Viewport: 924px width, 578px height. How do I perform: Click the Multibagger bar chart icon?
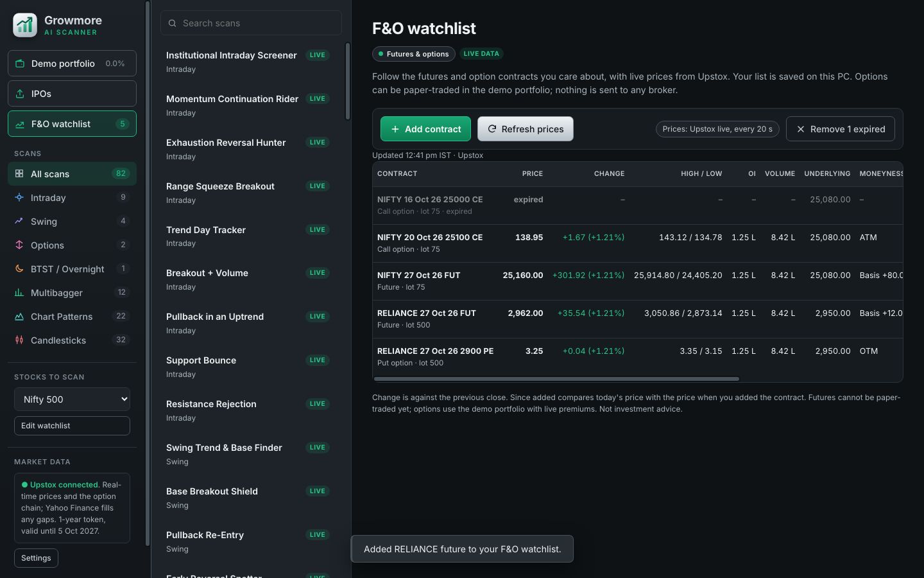click(x=19, y=292)
